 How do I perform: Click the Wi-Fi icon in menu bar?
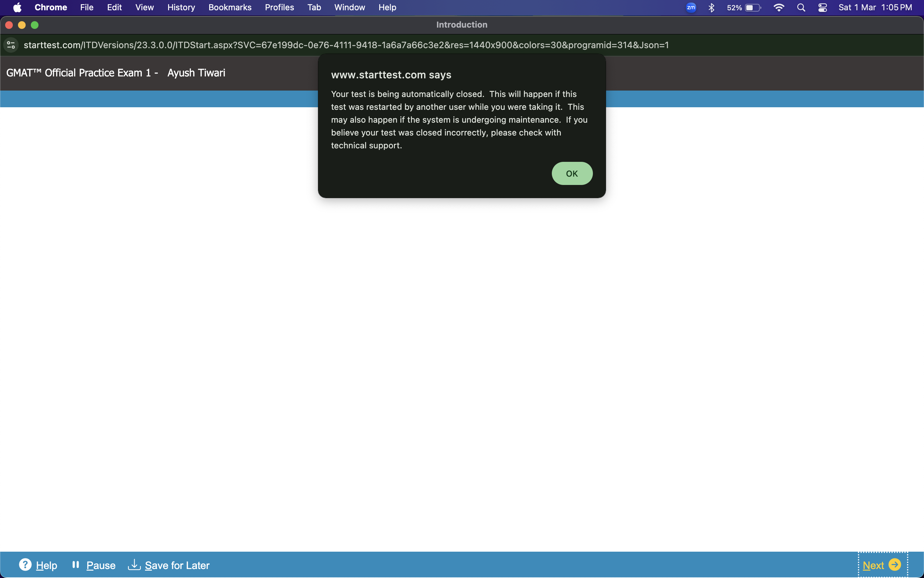[x=779, y=8]
